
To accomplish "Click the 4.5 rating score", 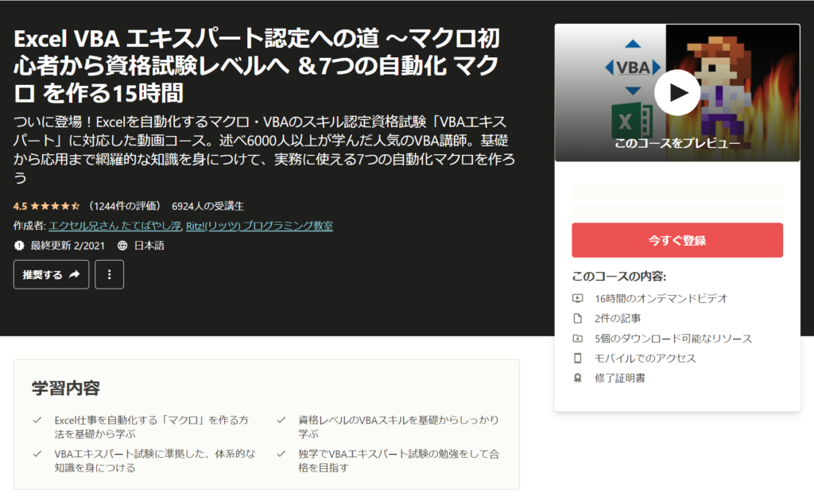I will (x=20, y=206).
